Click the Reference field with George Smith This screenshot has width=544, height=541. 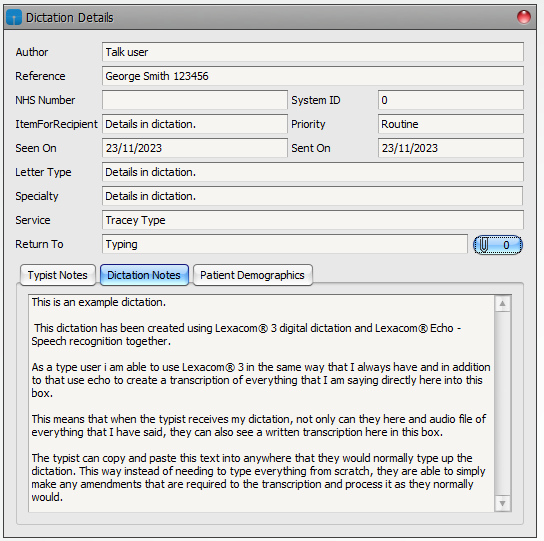[x=313, y=76]
